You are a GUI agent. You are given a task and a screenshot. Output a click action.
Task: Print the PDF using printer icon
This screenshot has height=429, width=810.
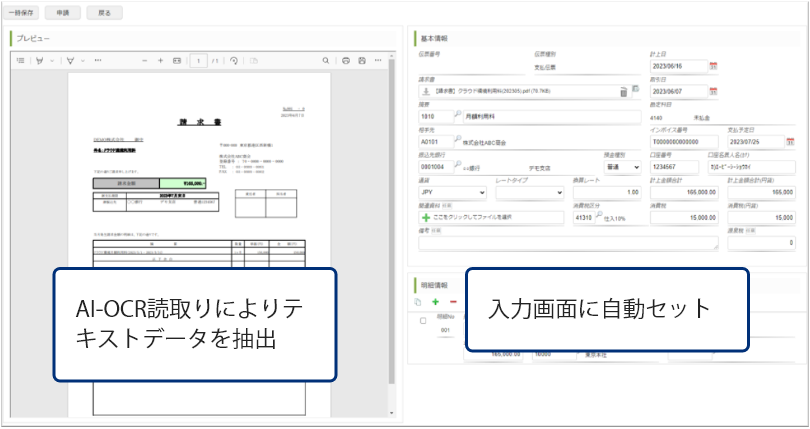[x=346, y=60]
